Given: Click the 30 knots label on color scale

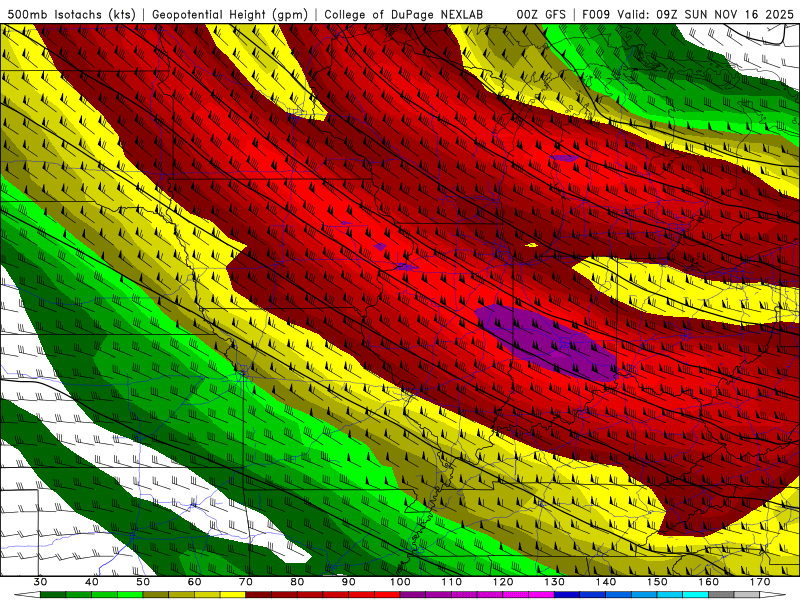Looking at the screenshot, I should (40, 582).
